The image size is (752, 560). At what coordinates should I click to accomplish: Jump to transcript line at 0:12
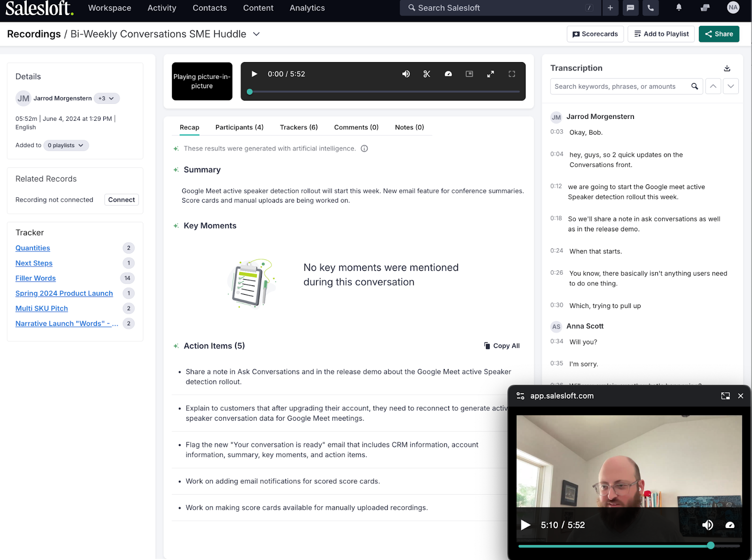coord(636,192)
